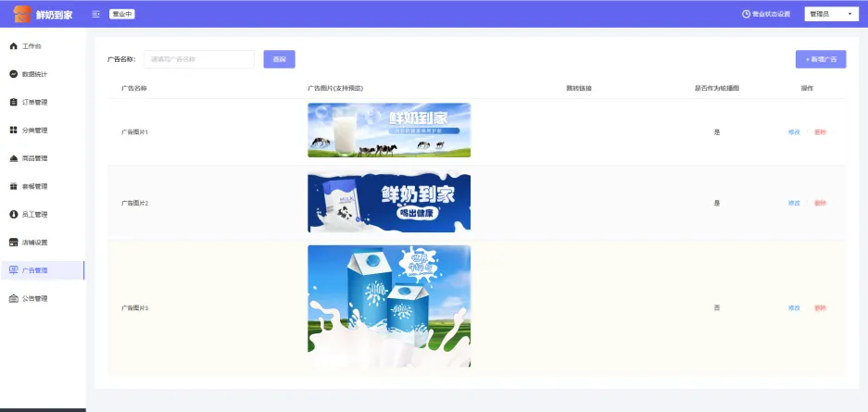Click the 分类管理 grid icon
The width and height of the screenshot is (868, 412).
tap(13, 130)
